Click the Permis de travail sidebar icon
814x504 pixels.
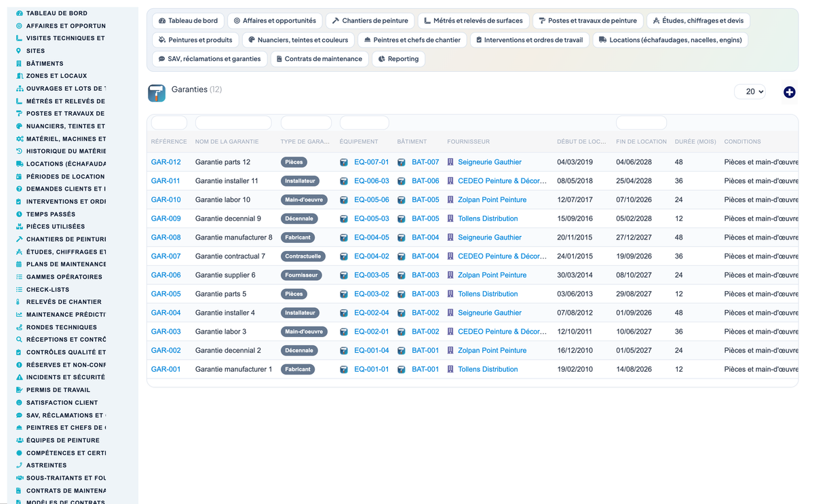19,390
